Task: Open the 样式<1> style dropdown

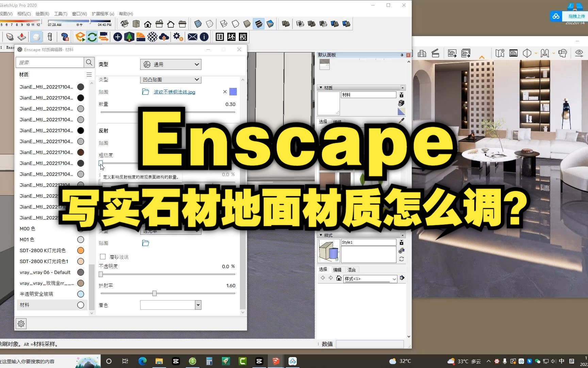Action: [370, 279]
